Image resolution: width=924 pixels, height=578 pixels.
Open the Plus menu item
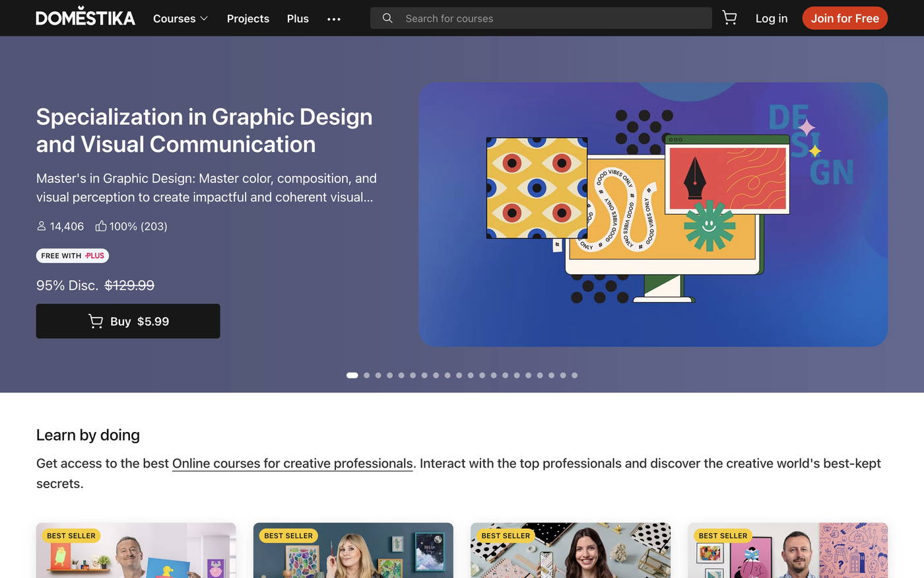click(298, 18)
